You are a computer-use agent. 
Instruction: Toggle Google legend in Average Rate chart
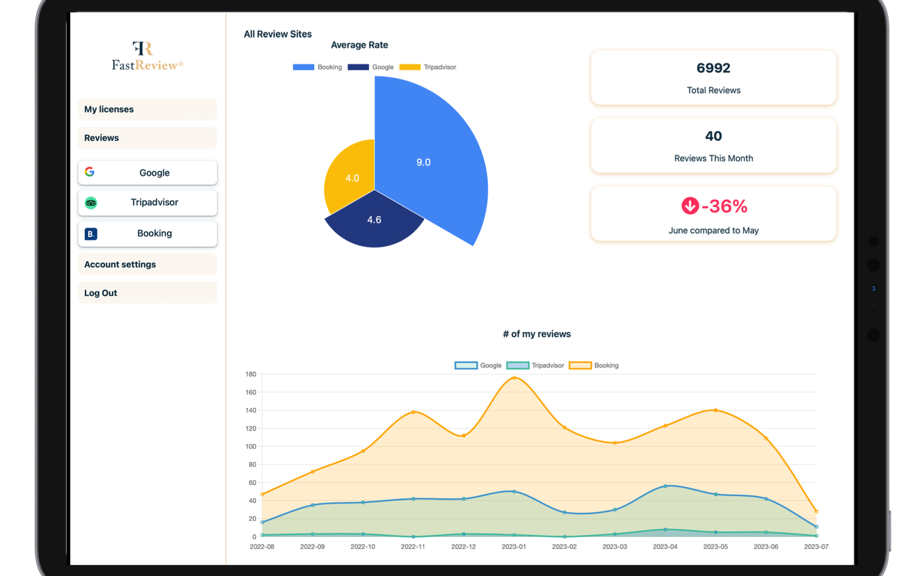pyautogui.click(x=371, y=67)
